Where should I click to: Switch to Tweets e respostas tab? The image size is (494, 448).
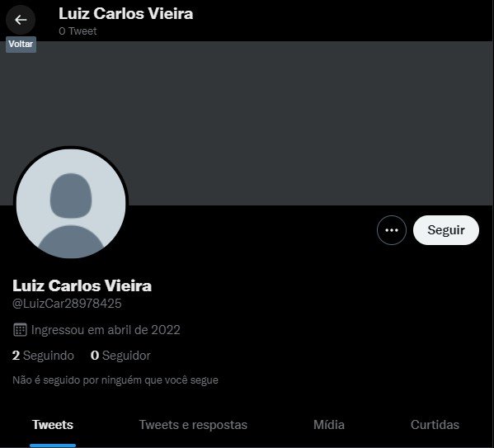pos(193,425)
